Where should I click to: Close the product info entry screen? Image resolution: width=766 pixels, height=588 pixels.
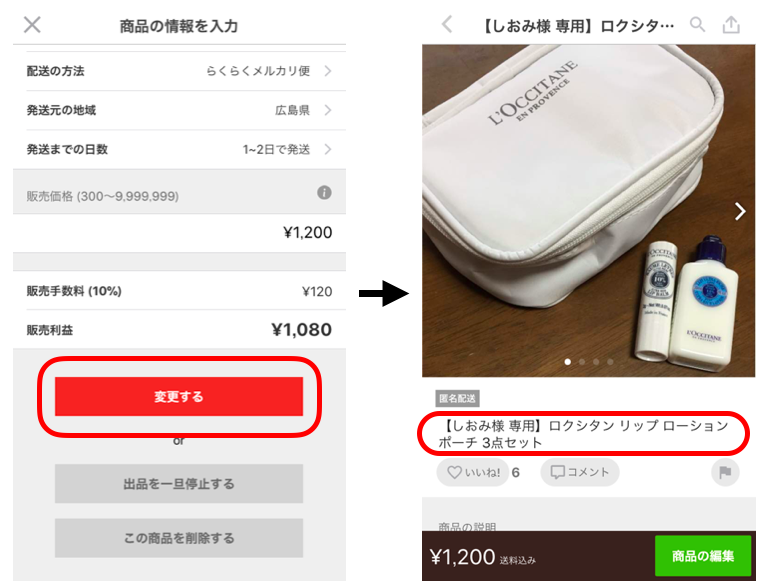[32, 24]
